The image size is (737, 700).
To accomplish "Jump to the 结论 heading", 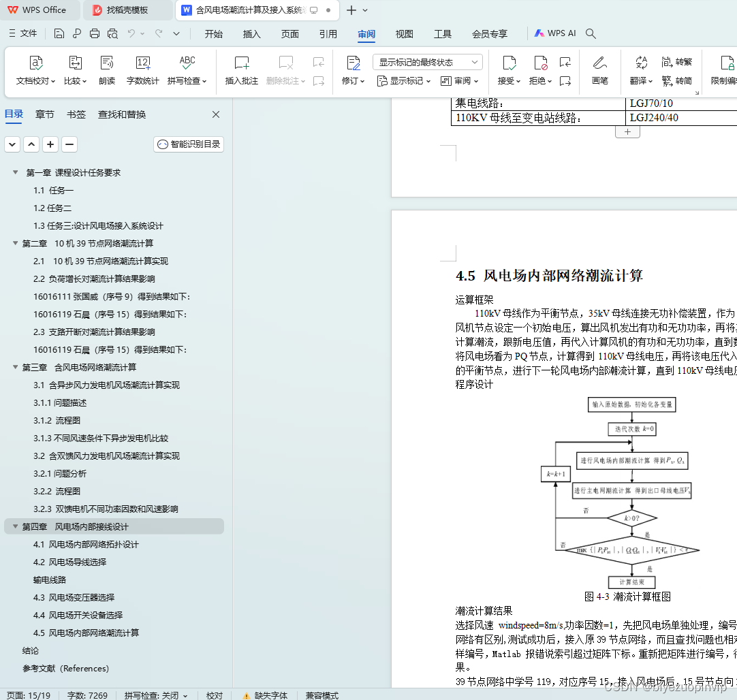I will click(x=31, y=651).
